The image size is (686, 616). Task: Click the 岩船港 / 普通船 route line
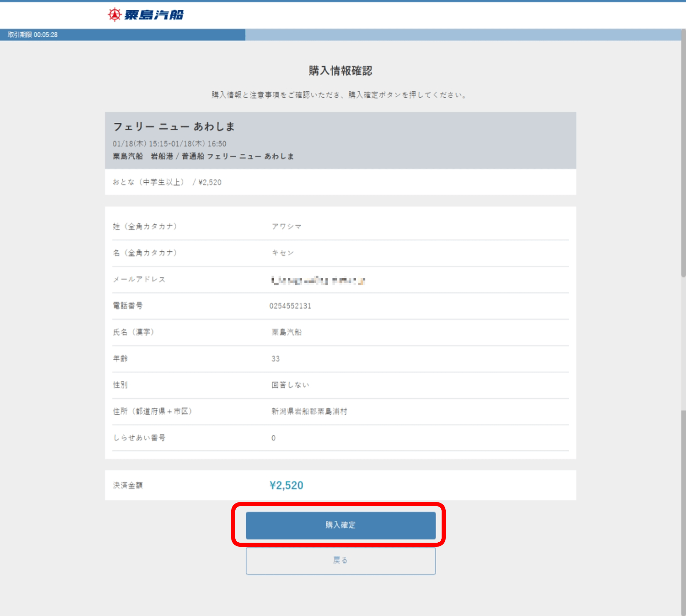[x=203, y=156]
